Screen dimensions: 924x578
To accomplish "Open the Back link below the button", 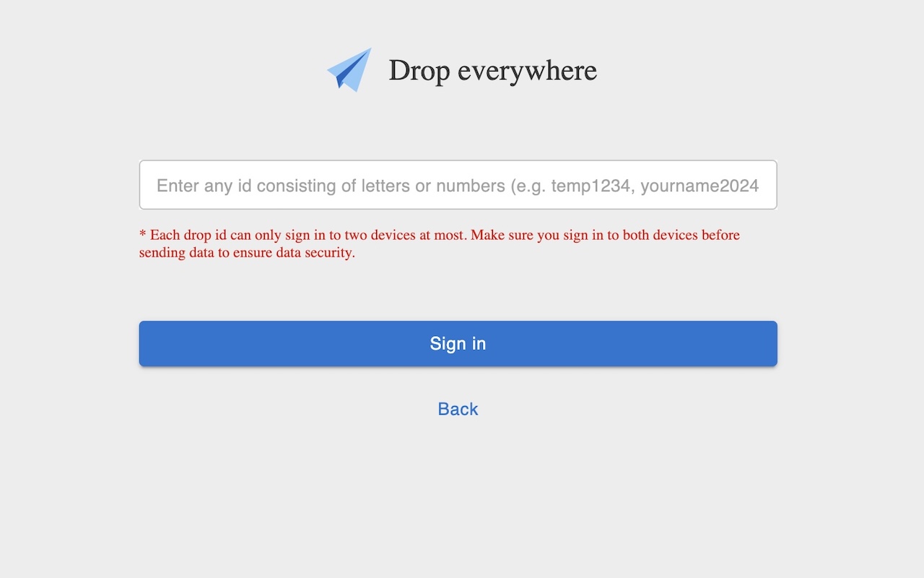I will pos(458,409).
